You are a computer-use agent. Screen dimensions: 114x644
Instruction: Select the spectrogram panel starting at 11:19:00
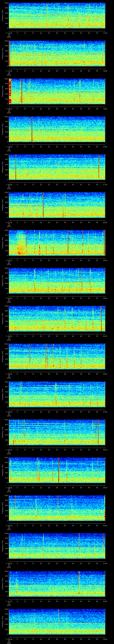point(57,129)
